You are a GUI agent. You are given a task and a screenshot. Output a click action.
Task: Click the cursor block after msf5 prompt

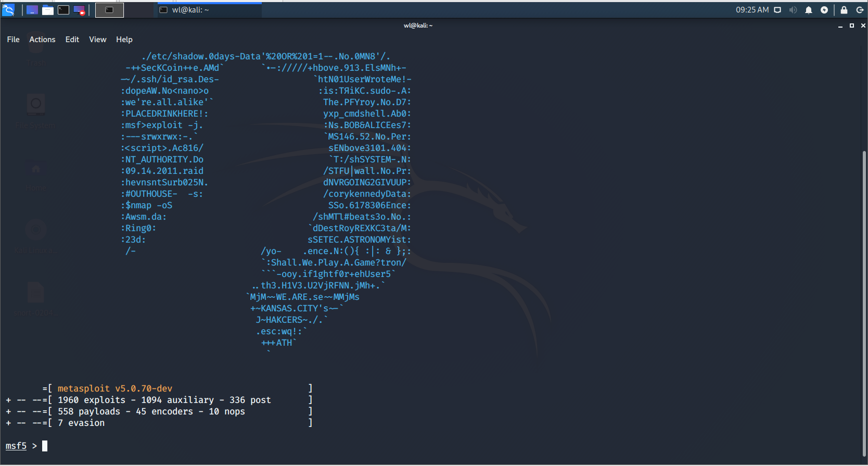pos(45,446)
